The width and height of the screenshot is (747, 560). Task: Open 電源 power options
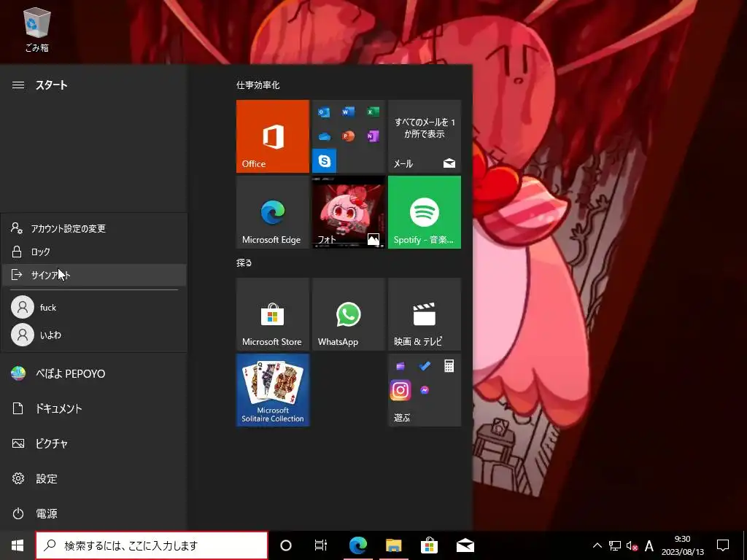[x=93, y=513]
